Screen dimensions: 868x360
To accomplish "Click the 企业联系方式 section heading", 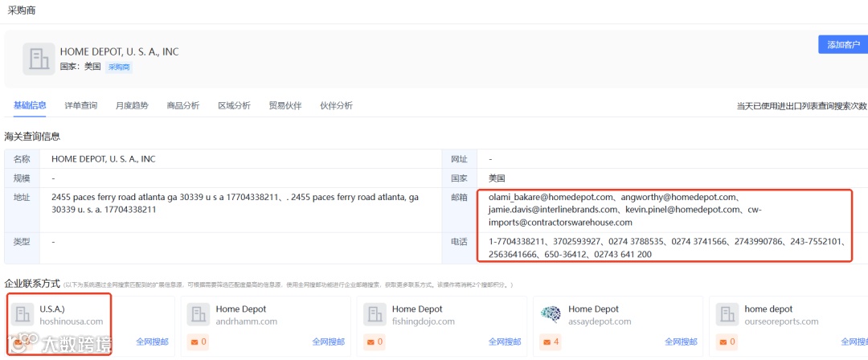I will click(32, 284).
